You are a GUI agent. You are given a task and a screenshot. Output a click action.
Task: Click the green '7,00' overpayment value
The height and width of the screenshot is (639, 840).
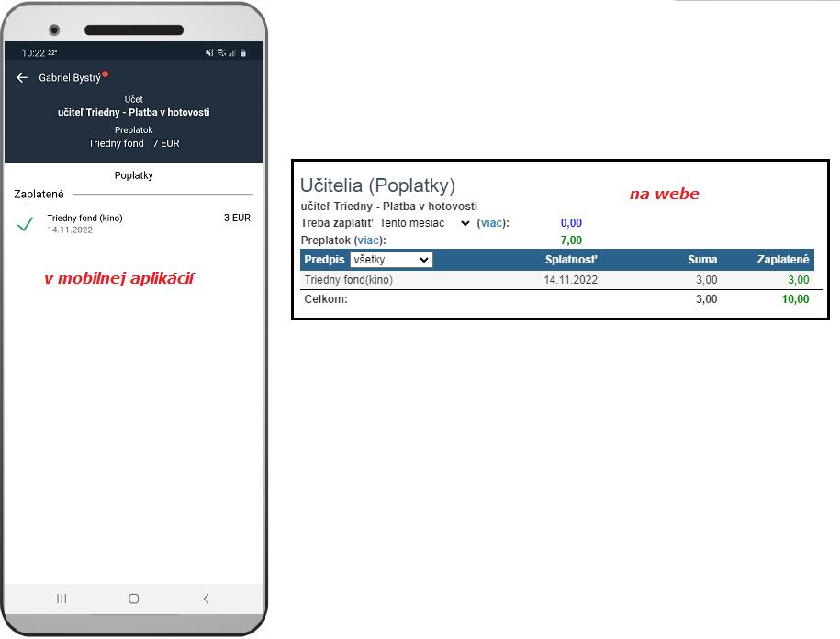571,241
